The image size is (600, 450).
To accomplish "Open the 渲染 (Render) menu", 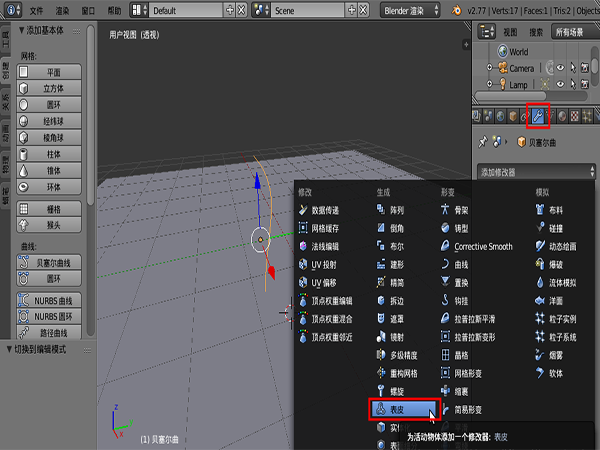I will (x=62, y=9).
